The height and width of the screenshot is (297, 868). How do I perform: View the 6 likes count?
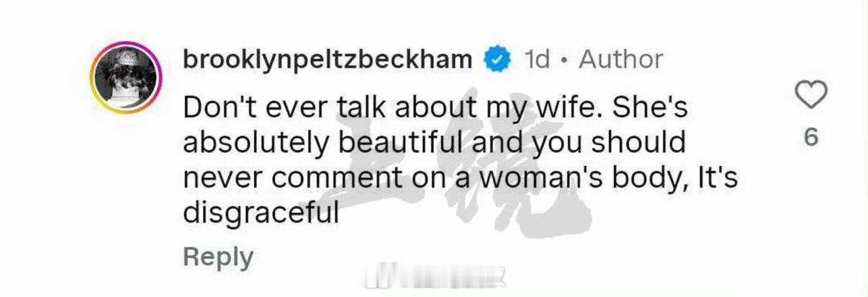(810, 137)
